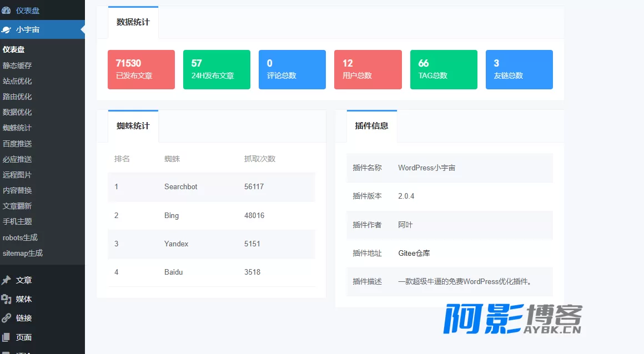Select the 插件信息 tab

[x=372, y=125]
